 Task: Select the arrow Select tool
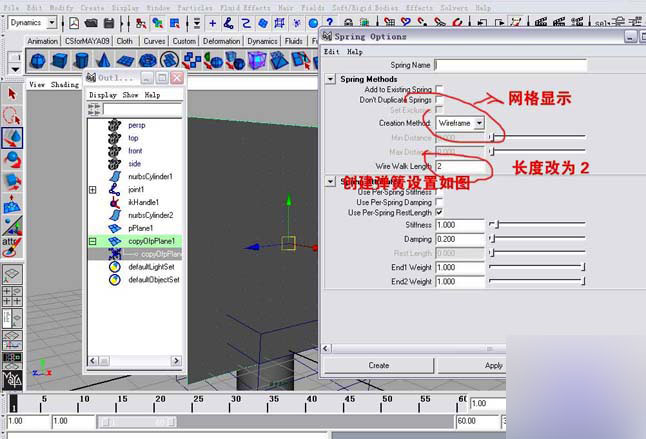point(12,94)
